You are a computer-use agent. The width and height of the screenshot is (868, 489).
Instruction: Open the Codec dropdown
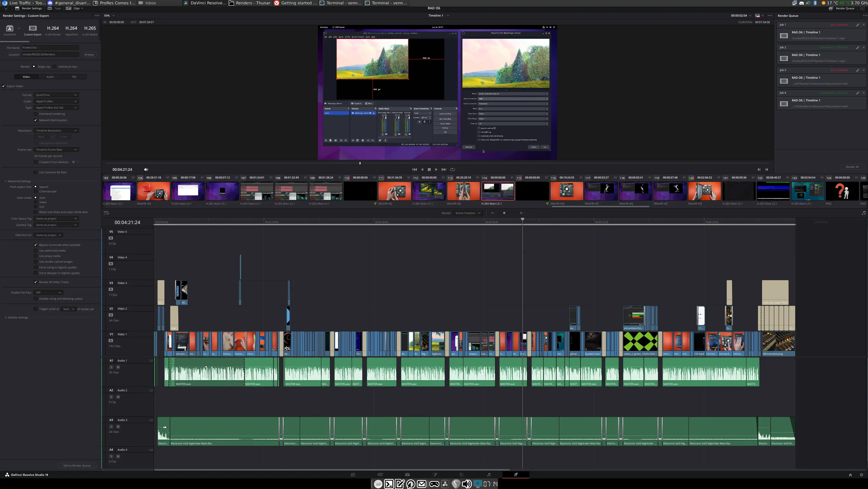click(x=56, y=101)
